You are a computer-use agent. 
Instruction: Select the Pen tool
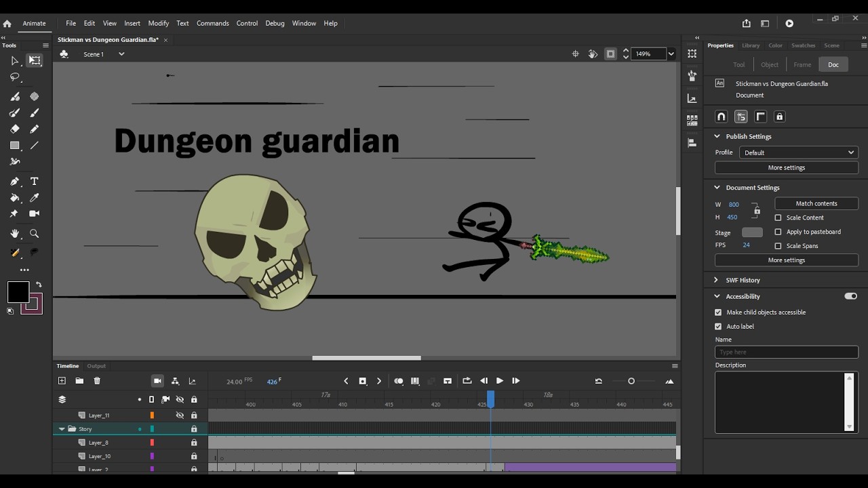tap(15, 182)
